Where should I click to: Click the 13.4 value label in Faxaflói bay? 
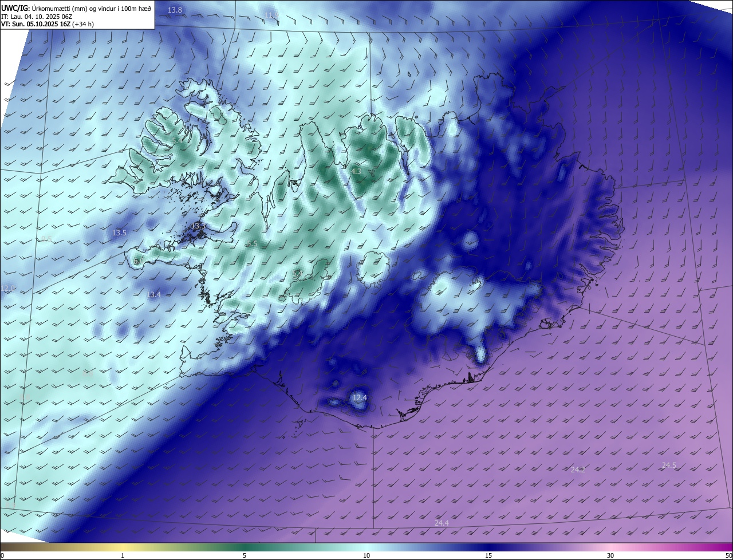(153, 294)
